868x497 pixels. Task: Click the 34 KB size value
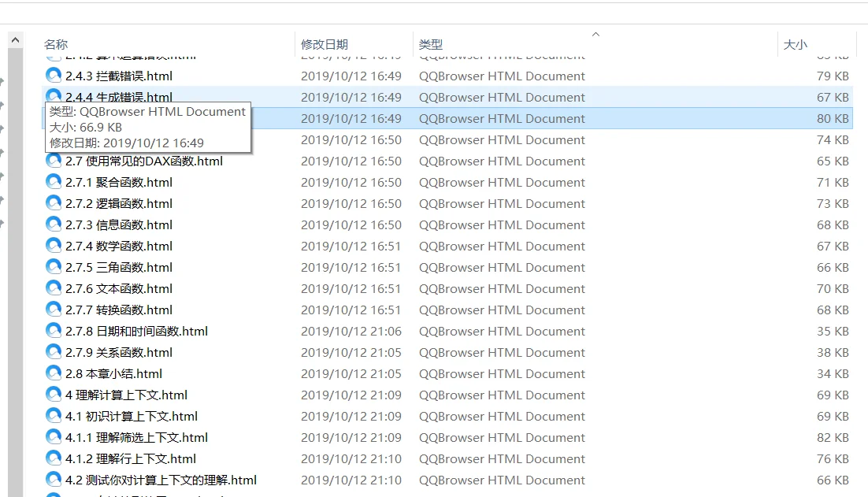[833, 373]
